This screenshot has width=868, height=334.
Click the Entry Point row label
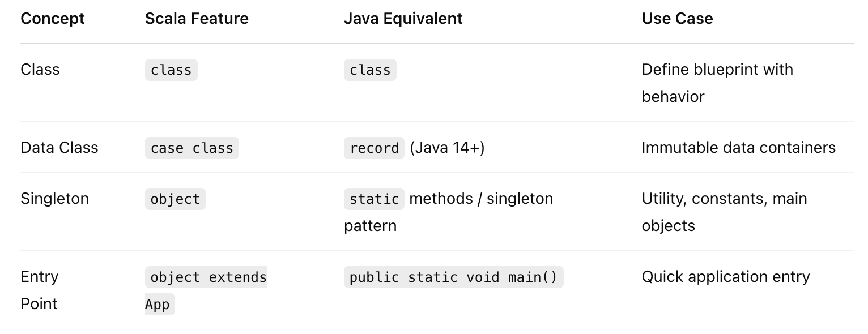[x=40, y=290]
